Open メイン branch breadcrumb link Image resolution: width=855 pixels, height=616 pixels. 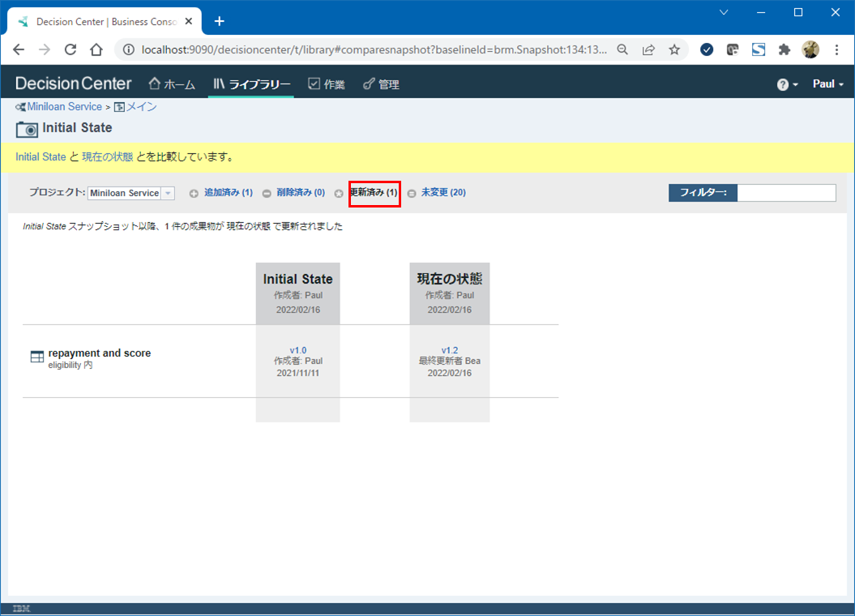click(x=141, y=107)
